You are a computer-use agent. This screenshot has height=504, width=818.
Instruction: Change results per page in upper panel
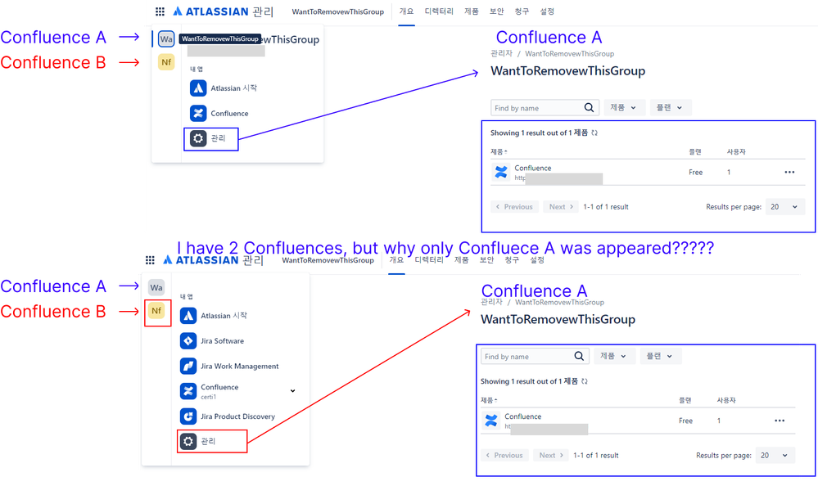(x=784, y=207)
